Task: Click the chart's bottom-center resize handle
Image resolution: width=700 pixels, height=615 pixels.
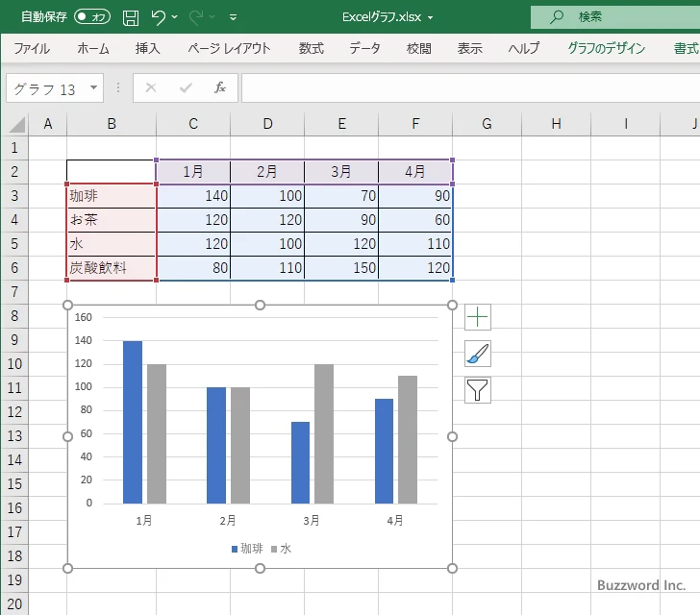Action: coord(260,568)
